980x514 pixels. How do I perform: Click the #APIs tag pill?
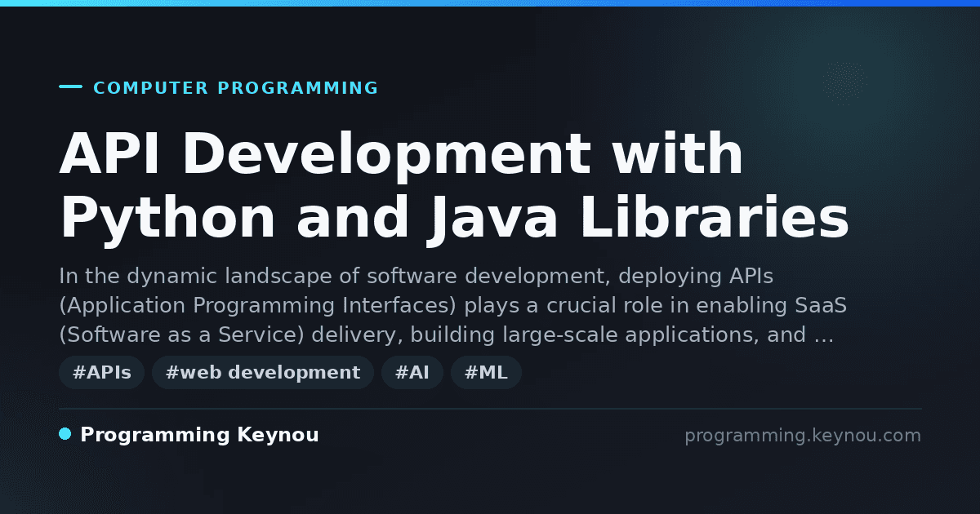[x=101, y=373]
